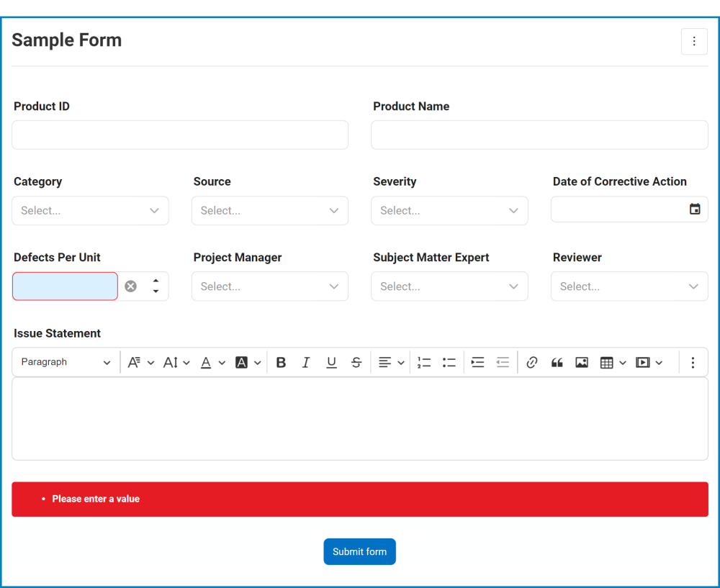Toggle underline formatting in the editor toolbar
The image size is (720, 588).
click(331, 363)
